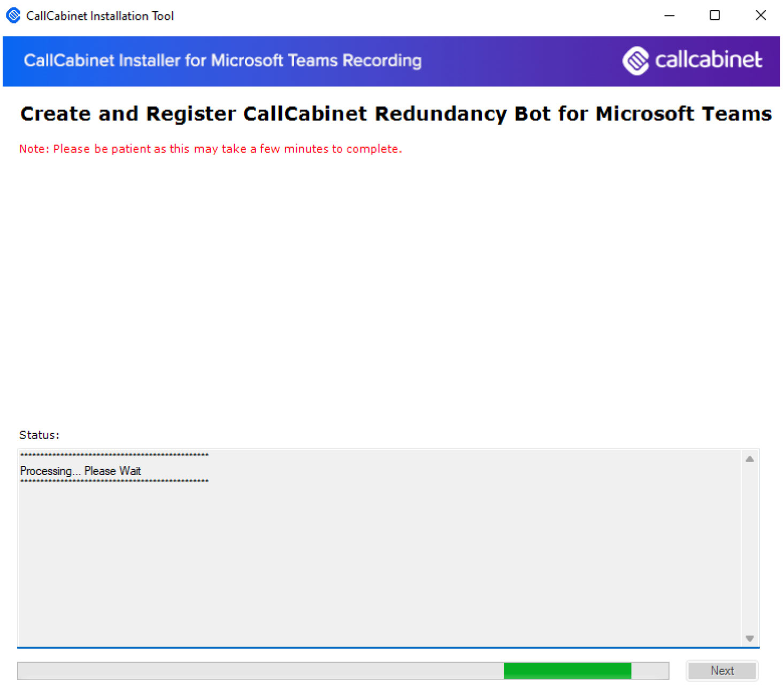The height and width of the screenshot is (690, 784).
Task: Minimize the CallCabinet Installation Tool window
Action: coord(669,16)
